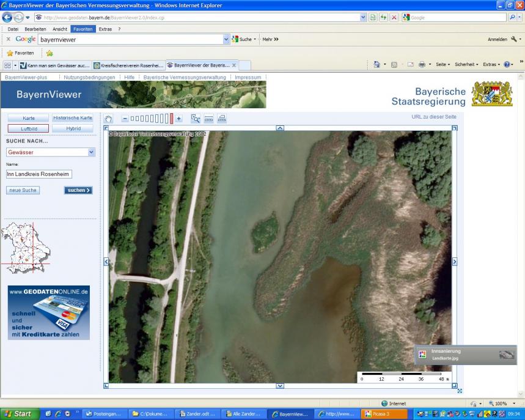Click the stop loading X icon
The image size is (525, 420).
(394, 17)
